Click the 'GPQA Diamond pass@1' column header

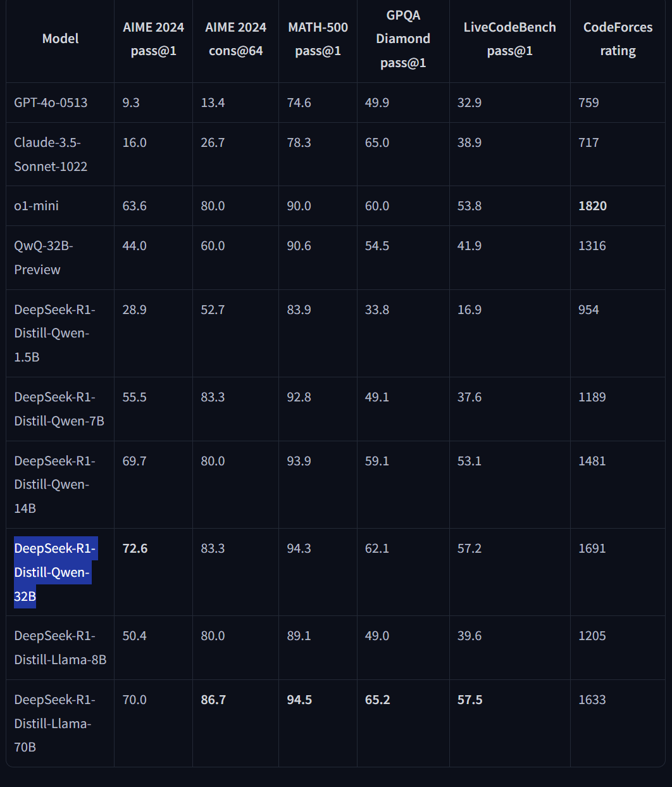[403, 39]
